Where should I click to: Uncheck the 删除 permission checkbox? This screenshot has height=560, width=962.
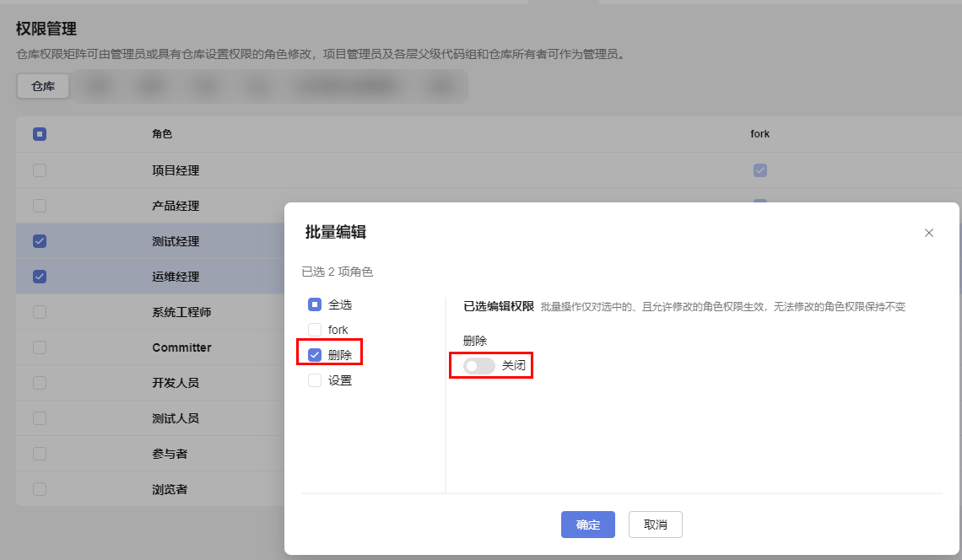tap(316, 354)
